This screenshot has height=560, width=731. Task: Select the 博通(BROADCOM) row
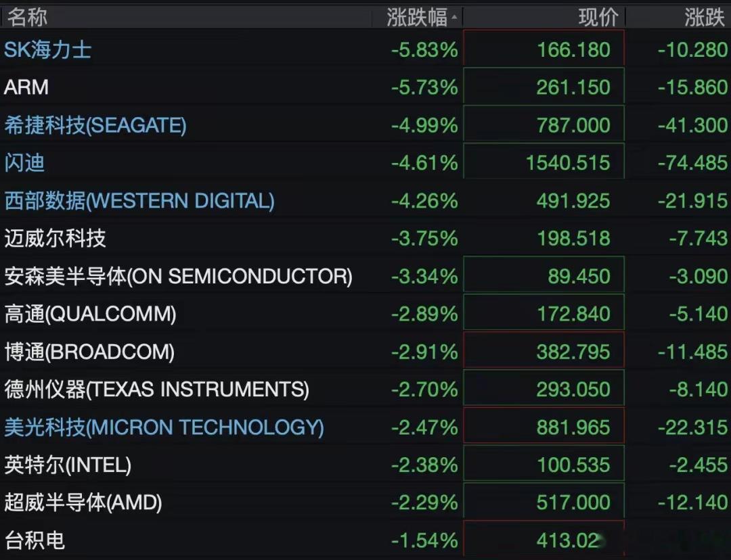[365, 351]
